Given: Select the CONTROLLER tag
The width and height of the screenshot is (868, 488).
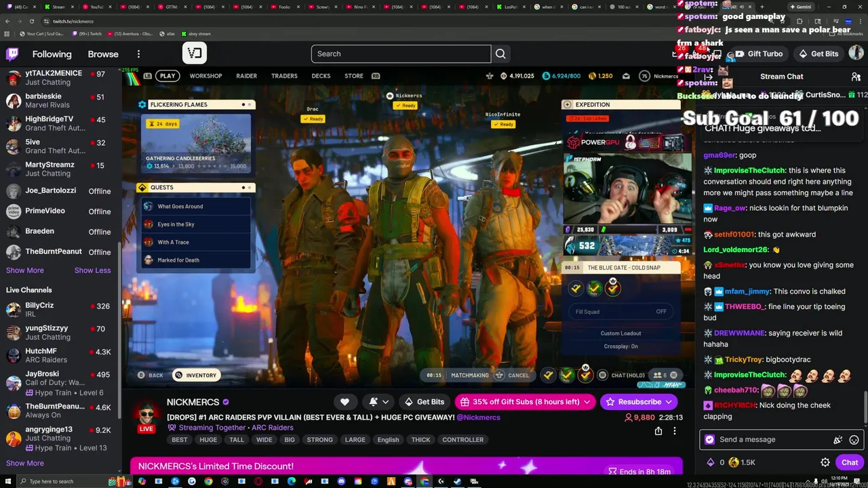Looking at the screenshot, I should click(463, 440).
